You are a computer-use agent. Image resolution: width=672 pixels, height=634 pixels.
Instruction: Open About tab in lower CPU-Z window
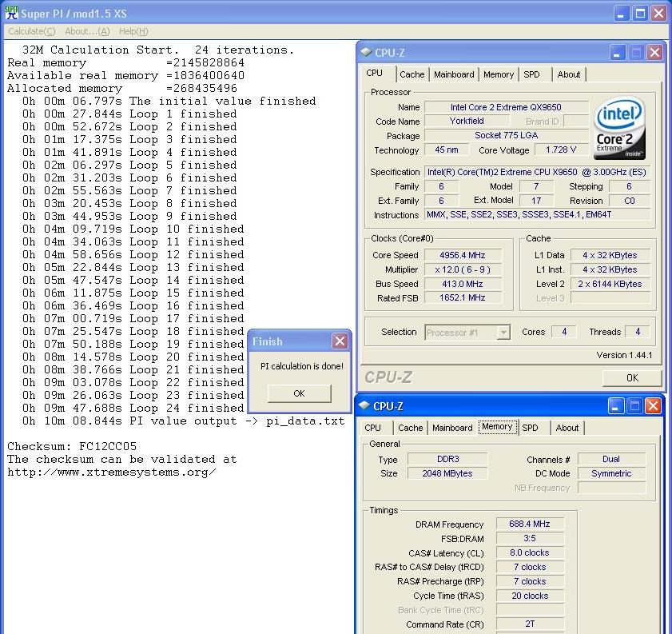click(x=567, y=428)
